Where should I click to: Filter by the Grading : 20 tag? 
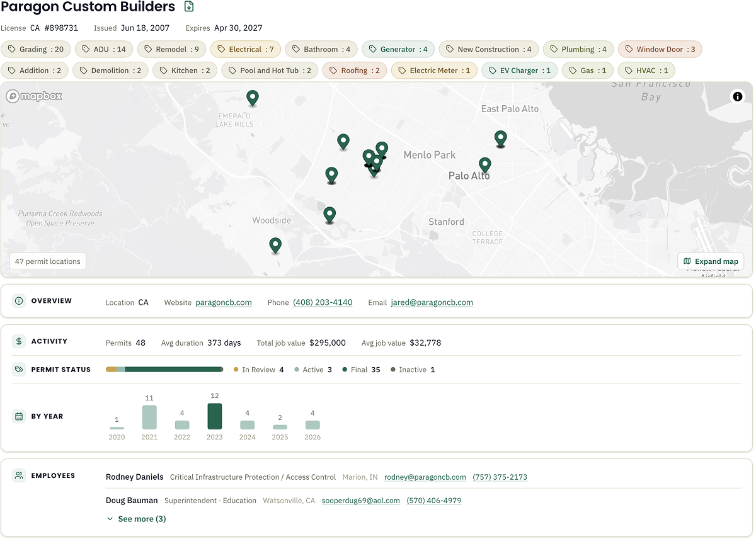[36, 49]
